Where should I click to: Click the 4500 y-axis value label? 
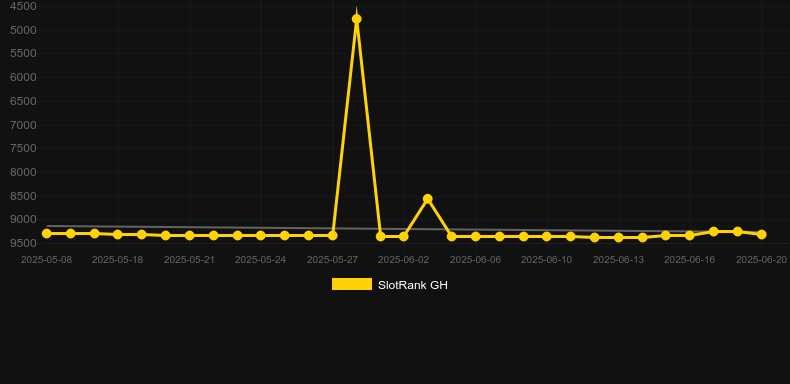(23, 7)
